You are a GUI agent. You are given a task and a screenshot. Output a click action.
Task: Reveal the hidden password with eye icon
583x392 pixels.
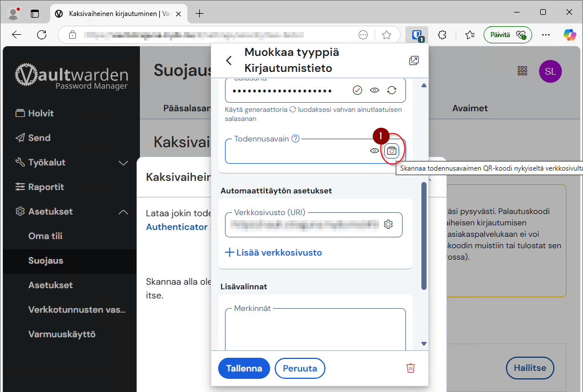tap(375, 90)
